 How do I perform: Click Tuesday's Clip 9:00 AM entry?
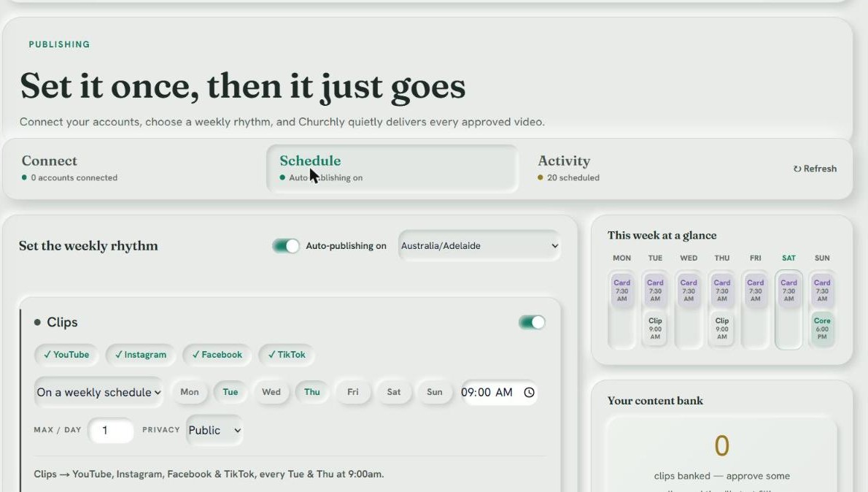655,328
